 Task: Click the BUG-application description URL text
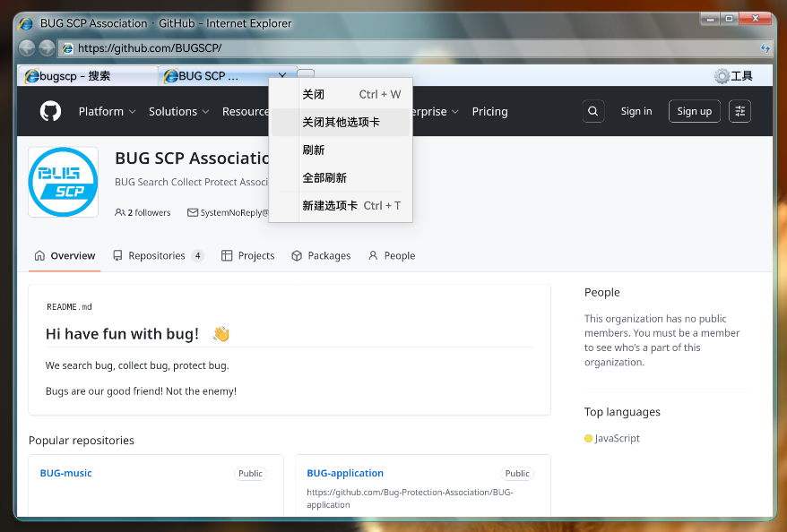410,498
